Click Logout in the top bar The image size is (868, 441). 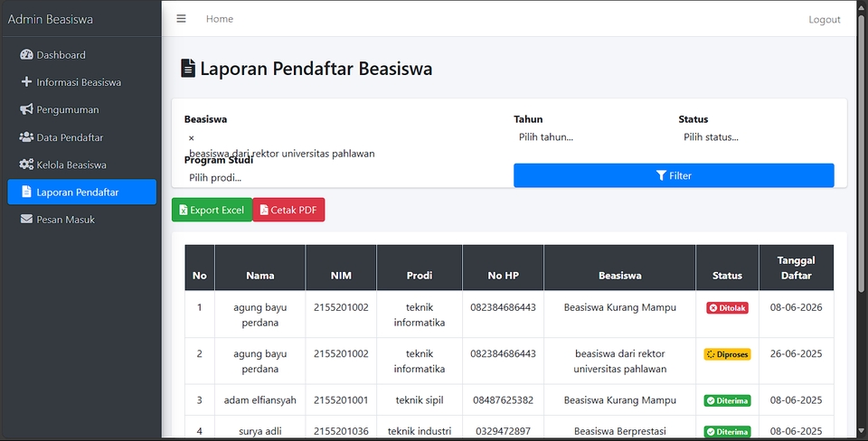point(824,20)
